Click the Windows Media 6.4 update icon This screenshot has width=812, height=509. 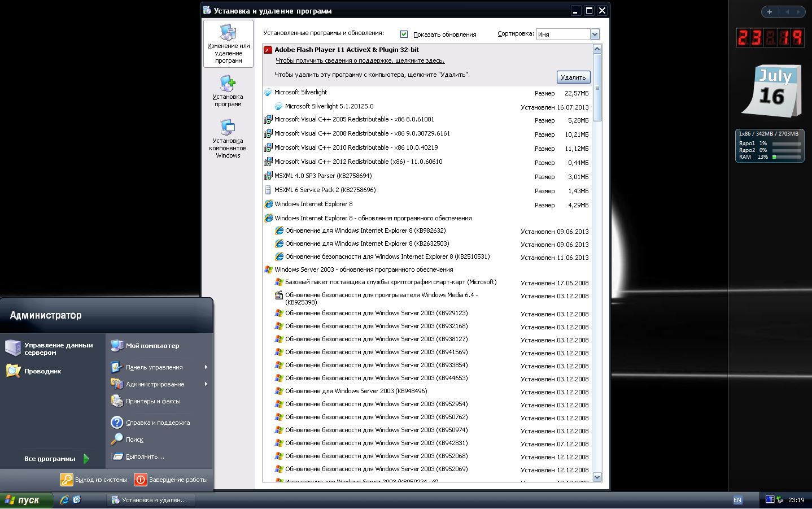click(x=279, y=295)
